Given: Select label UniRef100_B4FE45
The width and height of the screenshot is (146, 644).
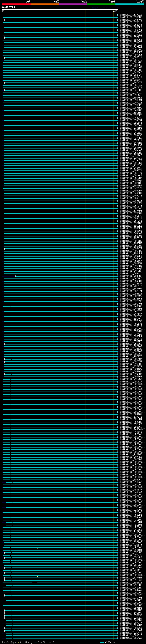Looking at the screenshot, I should pyautogui.click(x=131, y=72).
